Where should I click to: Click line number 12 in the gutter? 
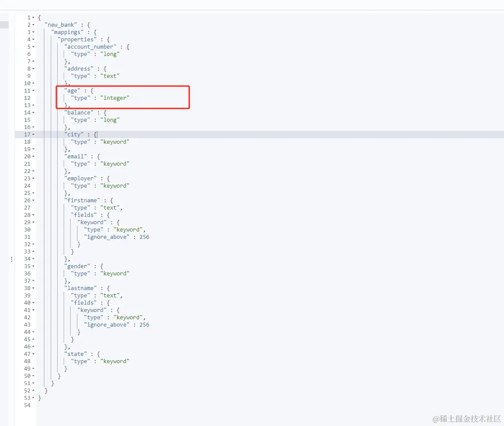[28, 98]
